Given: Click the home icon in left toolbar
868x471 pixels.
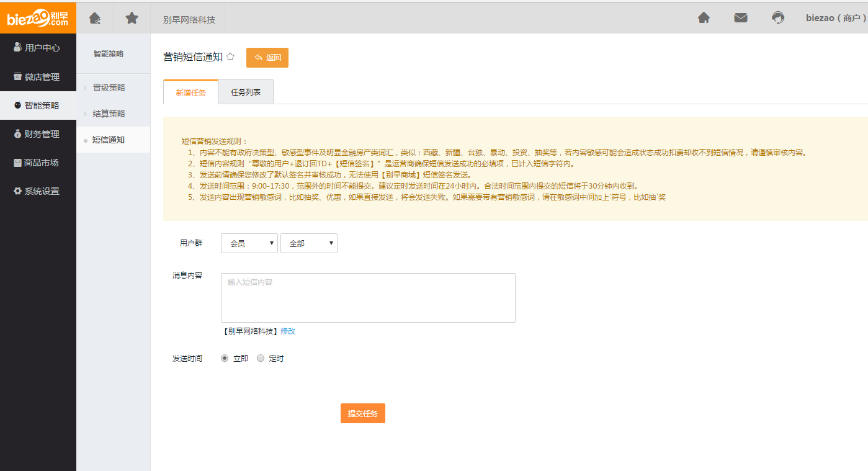Looking at the screenshot, I should coord(95,18).
